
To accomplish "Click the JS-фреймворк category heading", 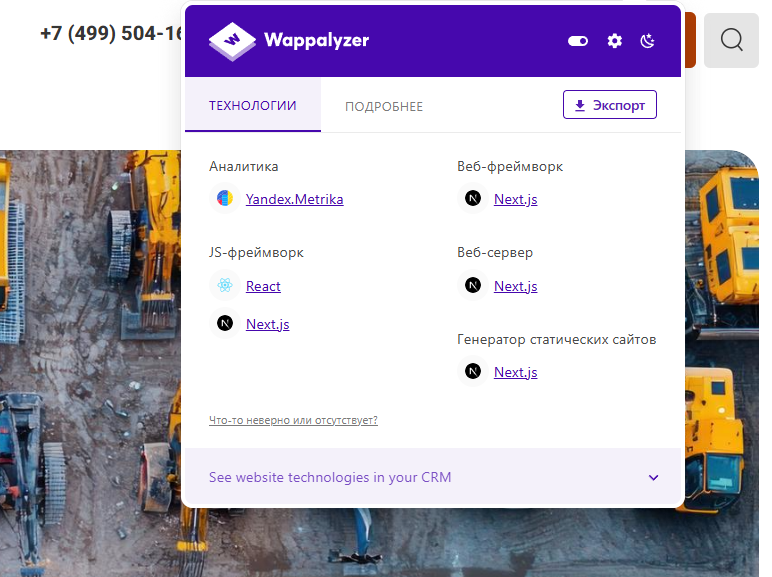I will pos(256,253).
